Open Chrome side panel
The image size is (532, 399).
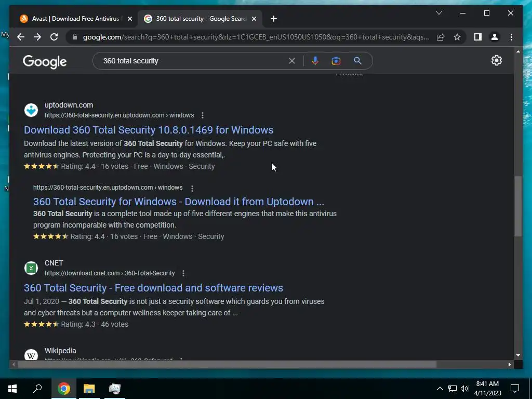[x=478, y=37]
